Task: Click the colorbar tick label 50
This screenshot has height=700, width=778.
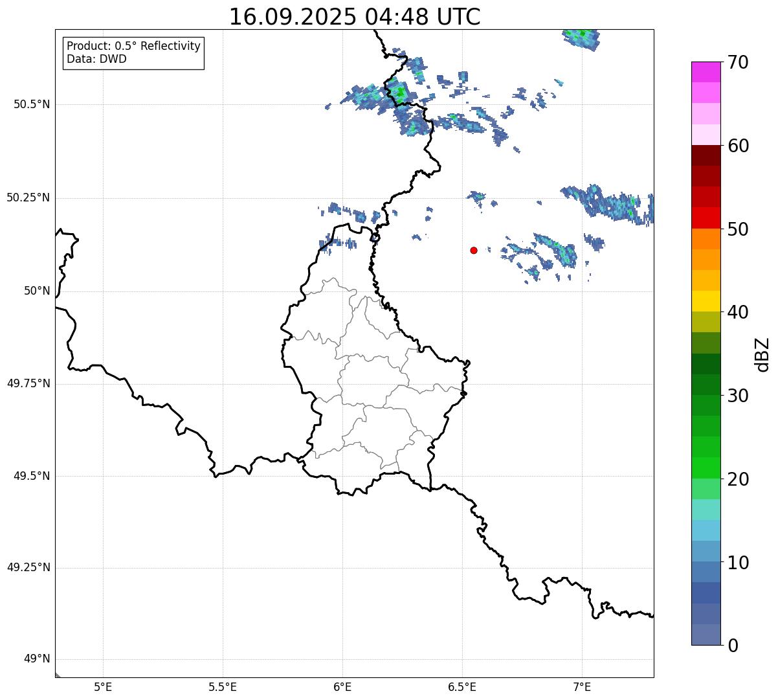Action: pos(738,229)
